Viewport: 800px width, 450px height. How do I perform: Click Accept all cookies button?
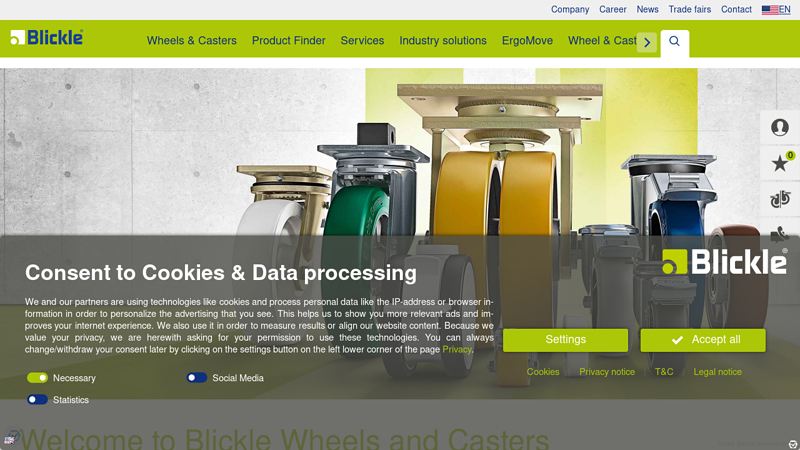point(703,340)
